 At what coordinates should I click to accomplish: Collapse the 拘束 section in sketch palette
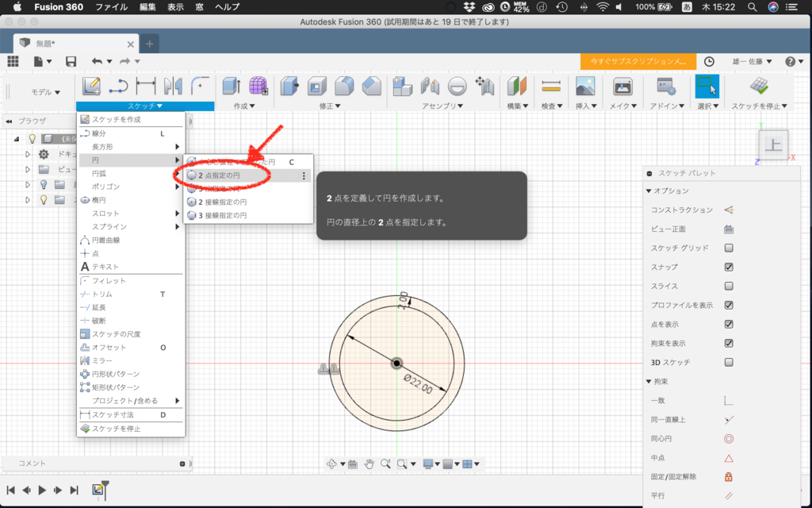pyautogui.click(x=649, y=382)
